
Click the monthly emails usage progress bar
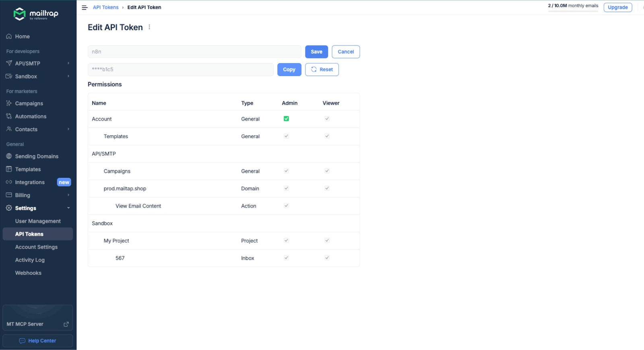click(573, 11)
